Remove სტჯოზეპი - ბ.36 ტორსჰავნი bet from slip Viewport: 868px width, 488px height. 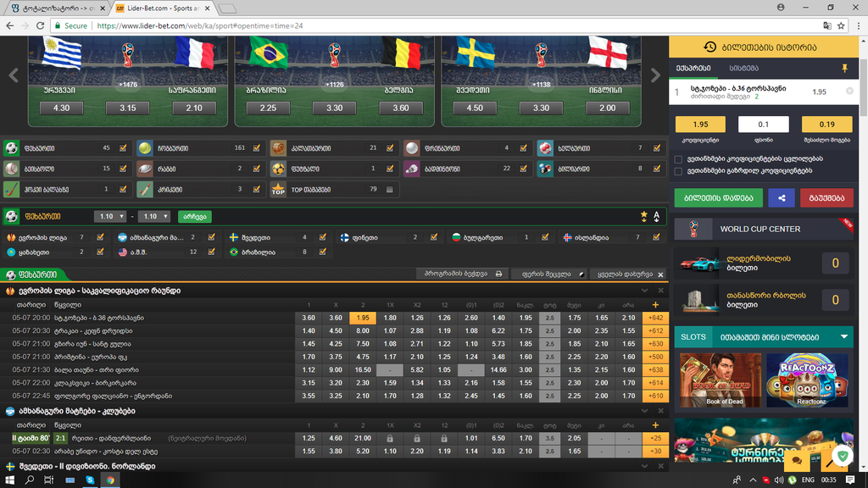click(849, 91)
